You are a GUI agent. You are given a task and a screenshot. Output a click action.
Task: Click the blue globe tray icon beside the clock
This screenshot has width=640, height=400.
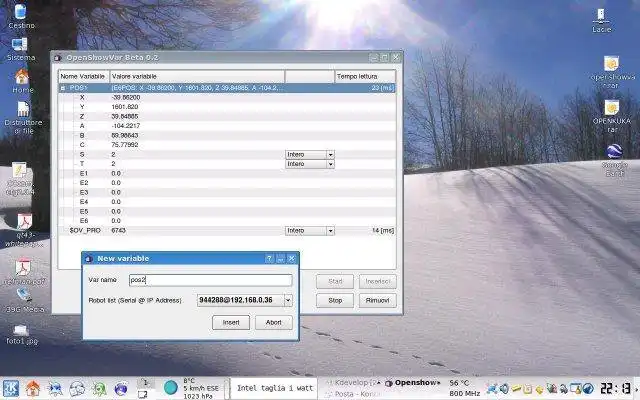pos(588,389)
